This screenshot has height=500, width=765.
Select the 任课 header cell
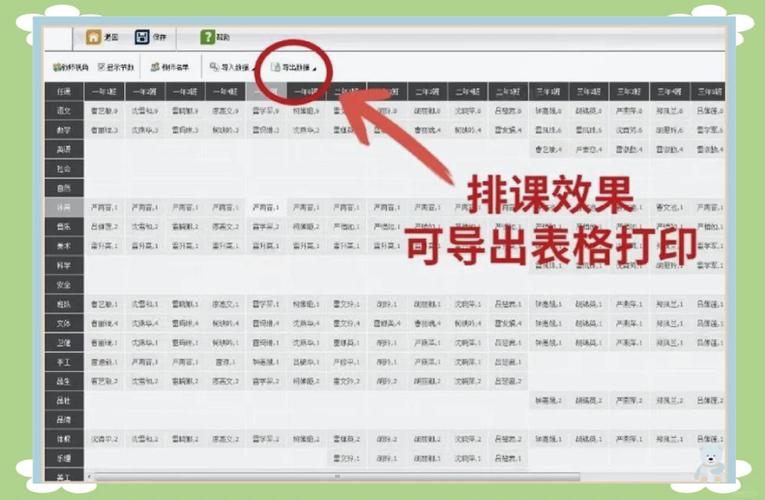pyautogui.click(x=64, y=91)
